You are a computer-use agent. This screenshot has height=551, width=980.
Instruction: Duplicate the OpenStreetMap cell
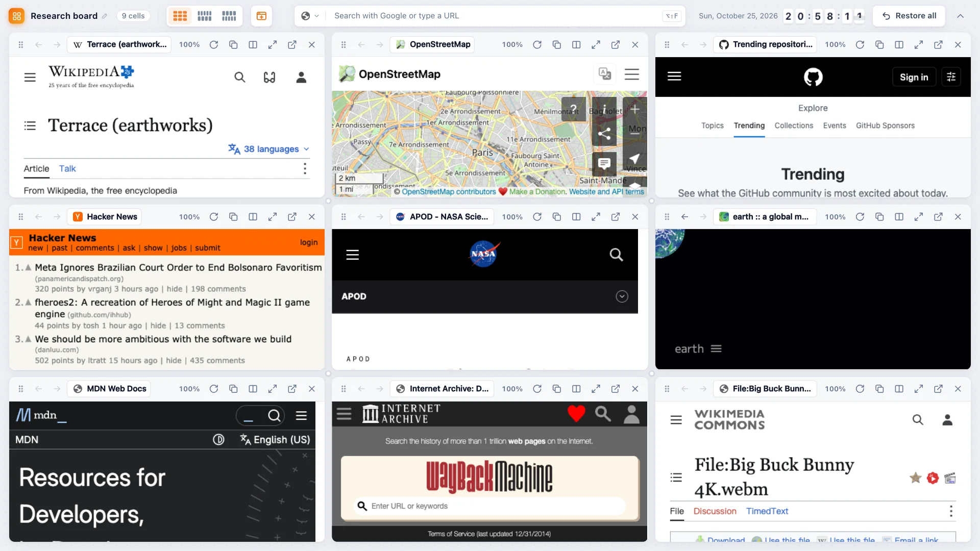coord(556,45)
